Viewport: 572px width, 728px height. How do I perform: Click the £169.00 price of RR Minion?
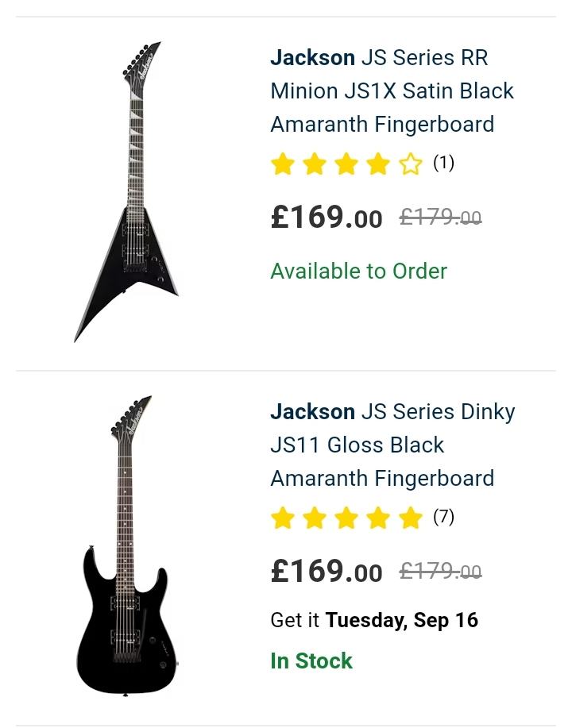(327, 218)
